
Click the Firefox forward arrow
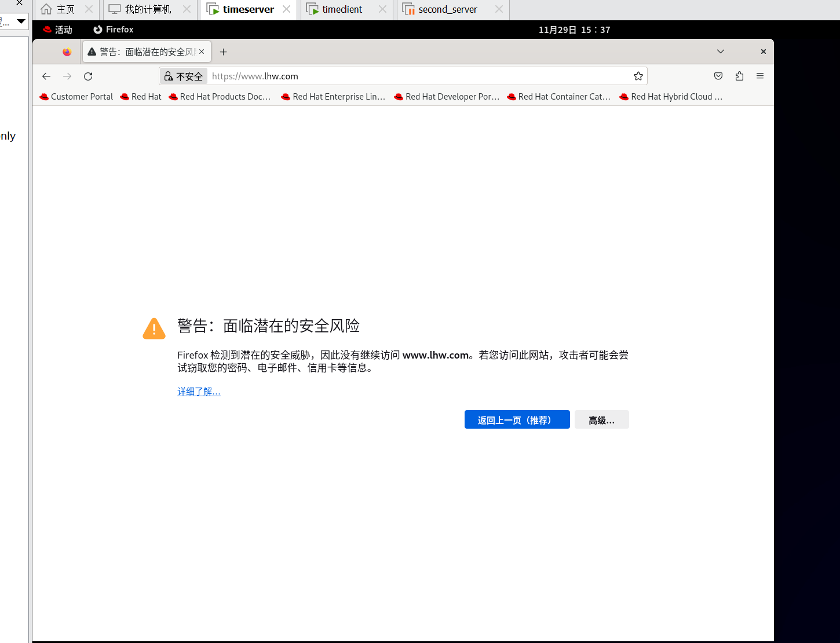(x=67, y=76)
